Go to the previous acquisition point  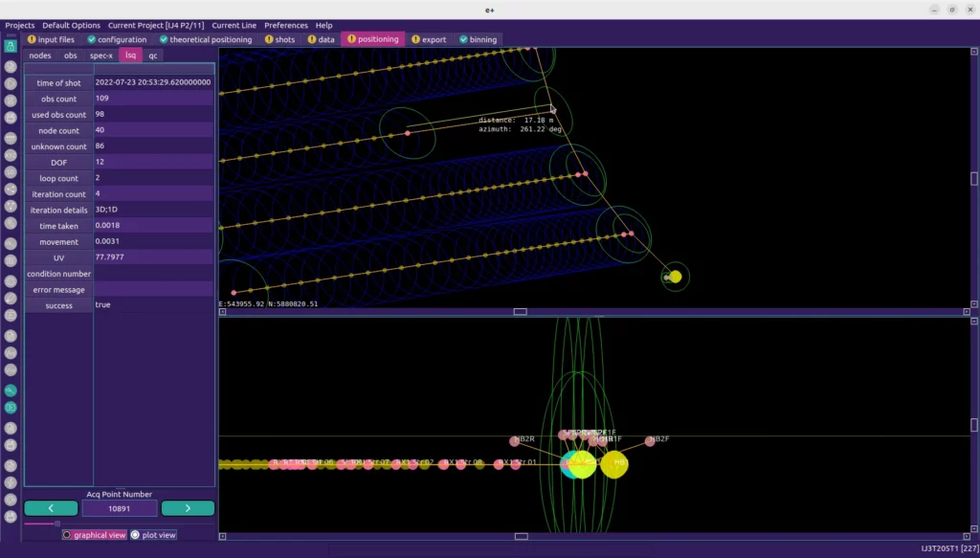tap(51, 508)
